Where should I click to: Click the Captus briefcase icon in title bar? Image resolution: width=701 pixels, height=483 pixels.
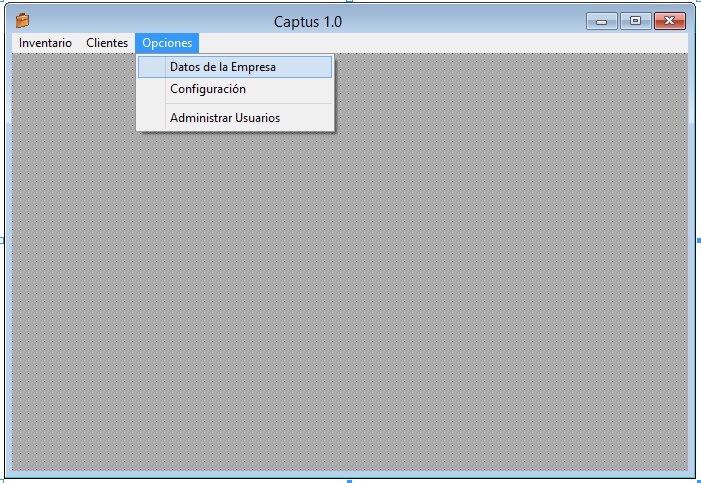[x=23, y=20]
